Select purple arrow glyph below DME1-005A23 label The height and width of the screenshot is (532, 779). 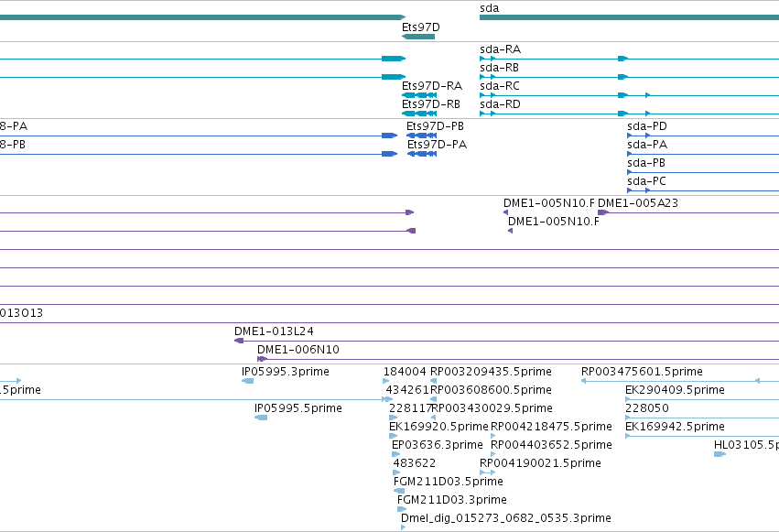coord(603,212)
